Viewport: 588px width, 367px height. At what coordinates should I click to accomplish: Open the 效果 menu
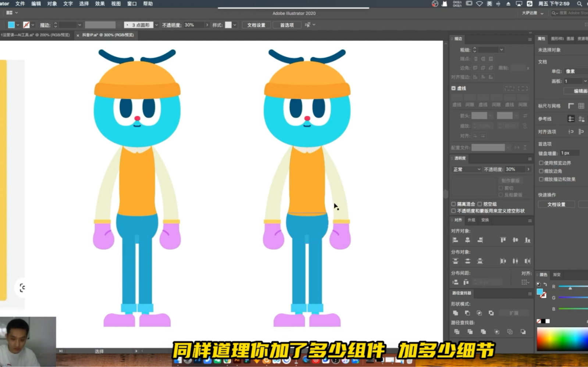(x=100, y=4)
